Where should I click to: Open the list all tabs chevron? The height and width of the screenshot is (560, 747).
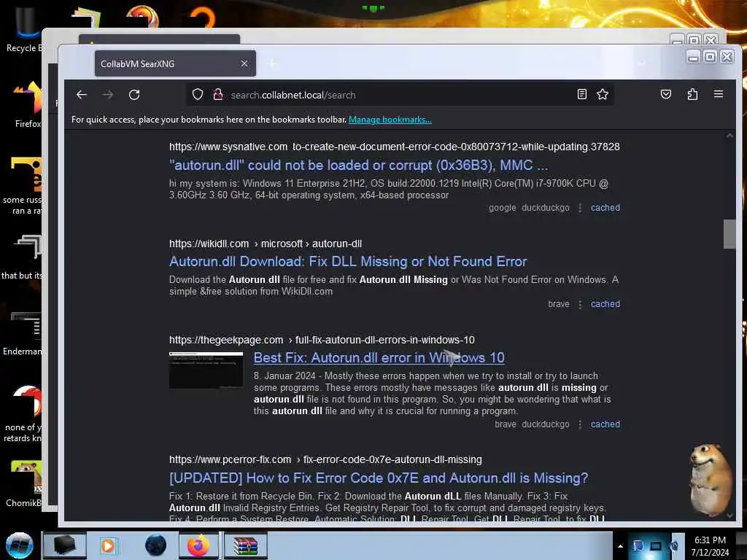click(642, 63)
